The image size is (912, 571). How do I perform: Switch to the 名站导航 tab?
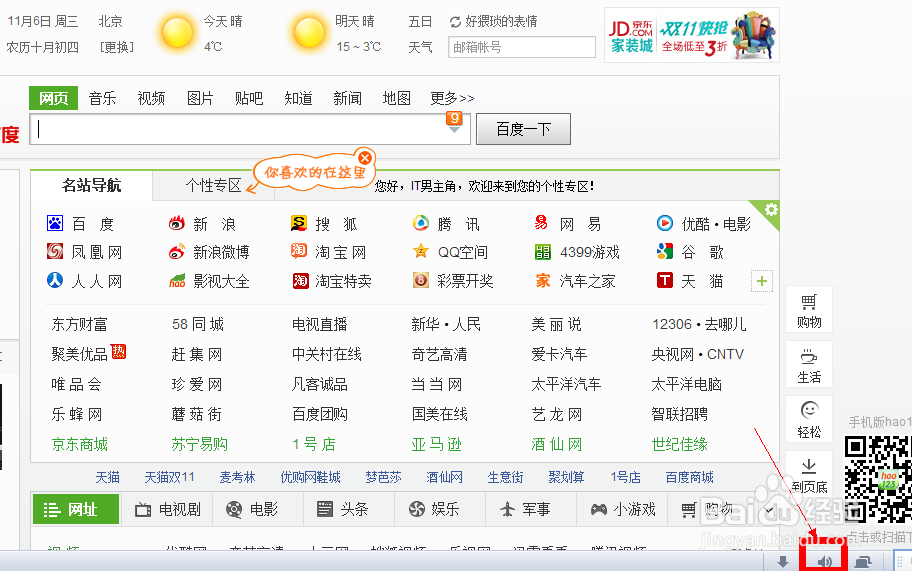point(92,185)
